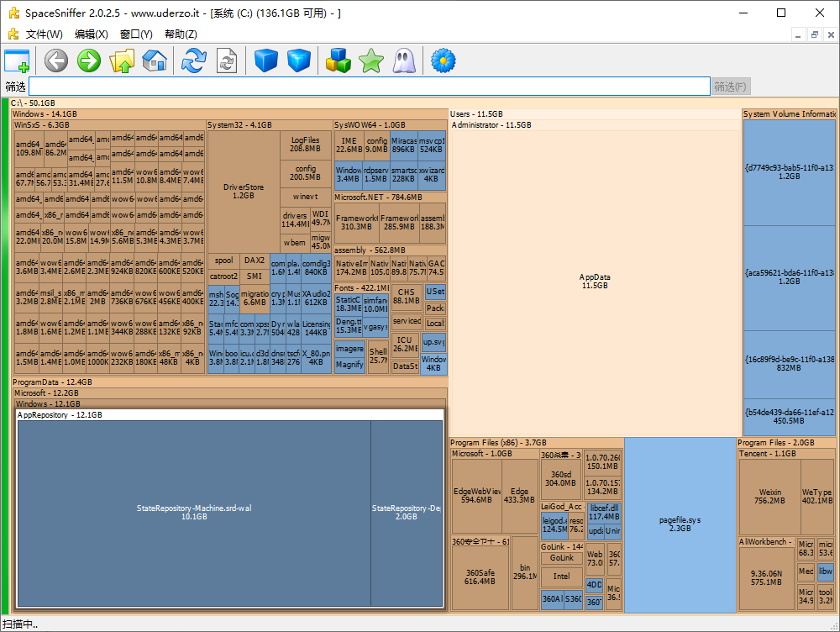This screenshot has width=840, height=632.
Task: Start a new master scan with blue arrows
Action: pyautogui.click(x=194, y=61)
